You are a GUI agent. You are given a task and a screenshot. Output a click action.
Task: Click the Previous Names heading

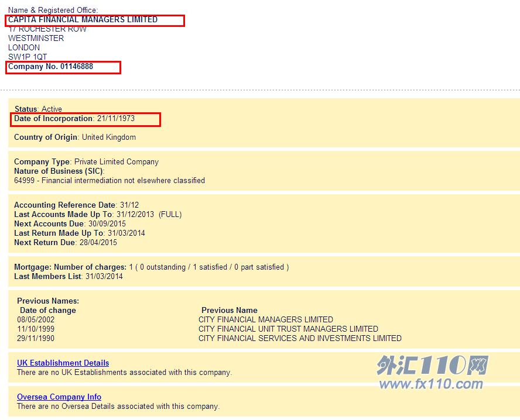coord(48,301)
